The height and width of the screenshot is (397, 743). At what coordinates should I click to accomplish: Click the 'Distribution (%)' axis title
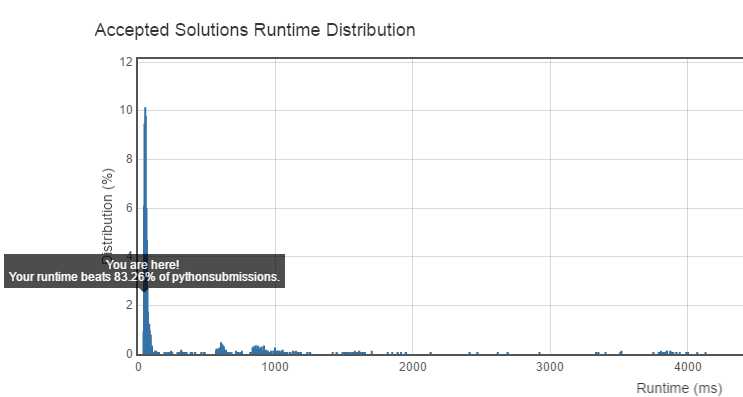click(108, 217)
